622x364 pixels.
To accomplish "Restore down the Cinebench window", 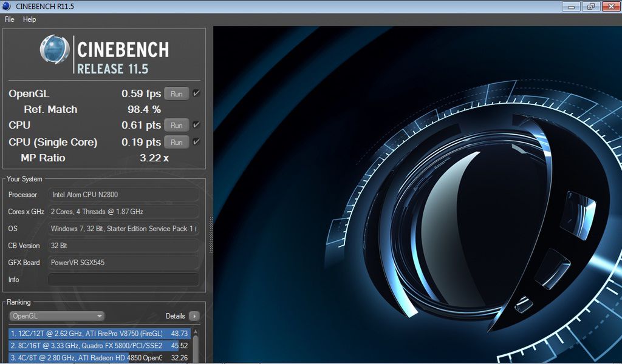I will [x=591, y=6].
